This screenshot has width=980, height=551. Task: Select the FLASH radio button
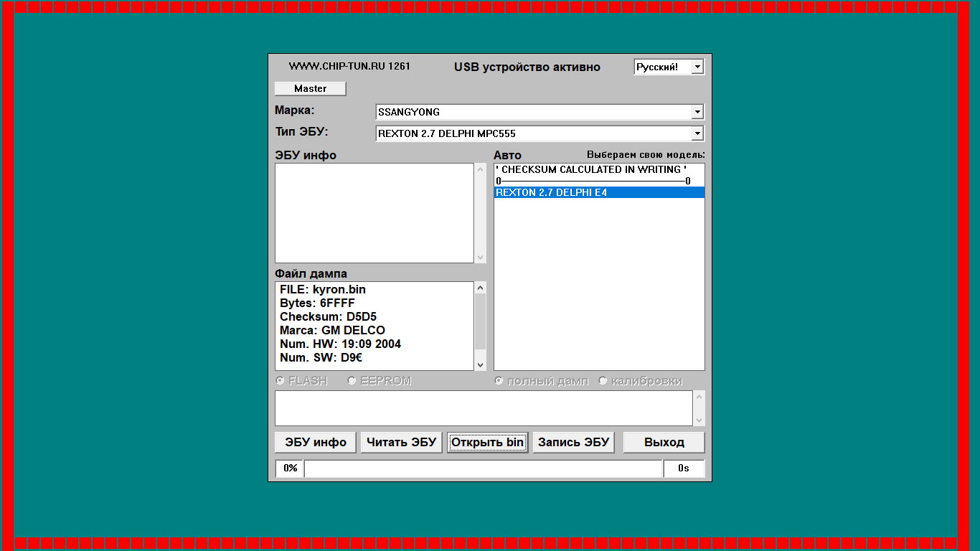point(281,380)
